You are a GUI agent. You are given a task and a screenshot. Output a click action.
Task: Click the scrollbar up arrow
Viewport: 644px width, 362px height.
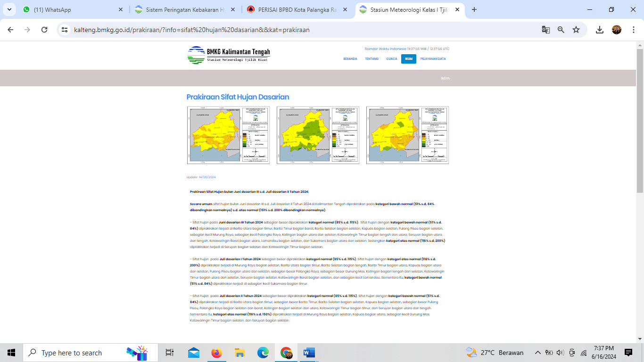[x=640, y=45]
